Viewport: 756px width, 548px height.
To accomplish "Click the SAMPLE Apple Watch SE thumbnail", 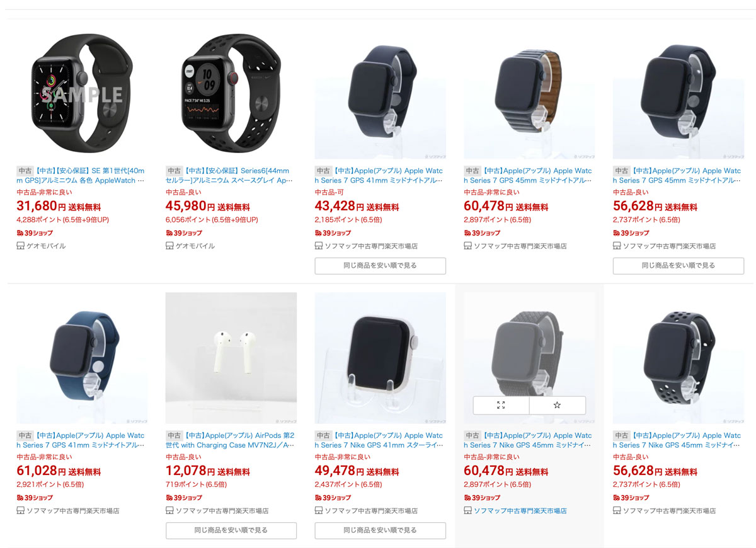I will pos(82,94).
